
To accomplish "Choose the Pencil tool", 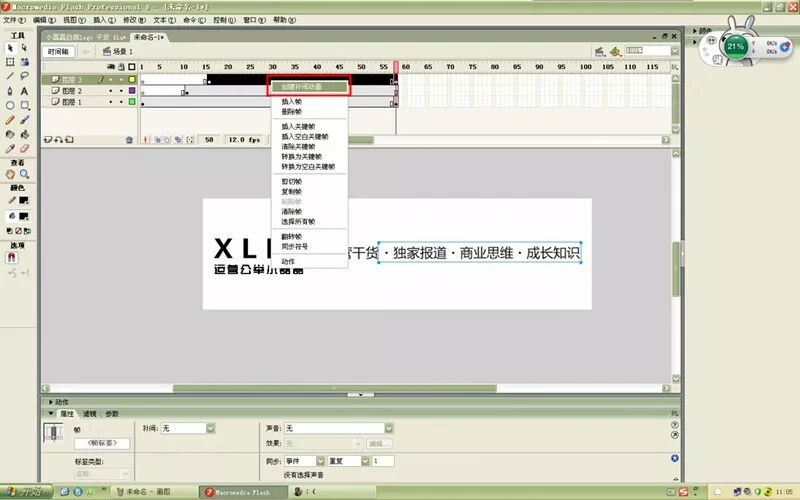I will tap(10, 120).
